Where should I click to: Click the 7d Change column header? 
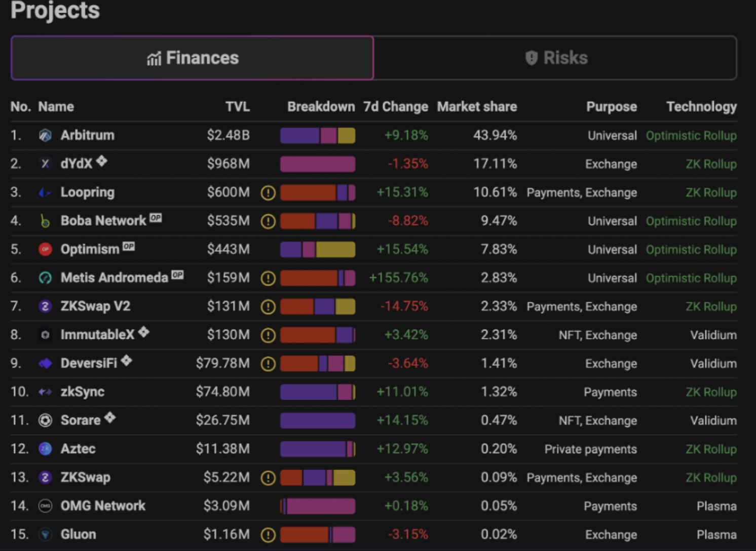tap(395, 107)
